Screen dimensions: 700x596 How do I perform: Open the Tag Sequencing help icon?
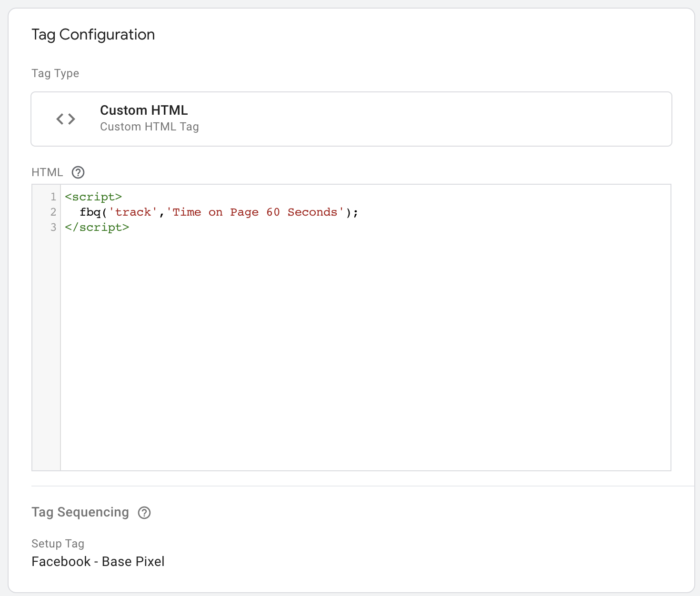[144, 513]
